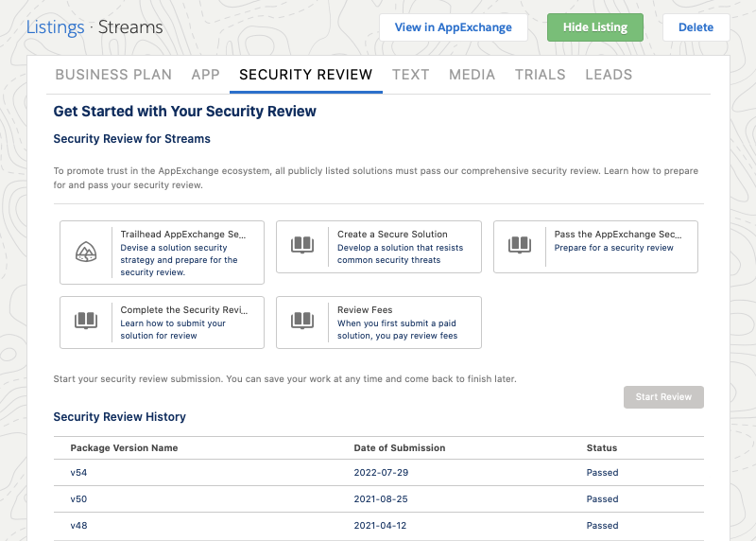Select package version v54
This screenshot has width=756, height=541.
point(78,473)
